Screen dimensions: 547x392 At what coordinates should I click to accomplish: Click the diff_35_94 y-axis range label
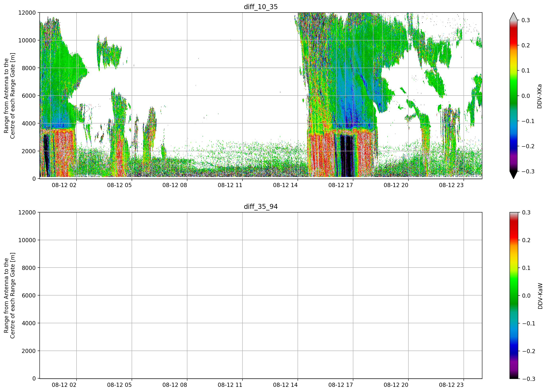tap(9, 295)
